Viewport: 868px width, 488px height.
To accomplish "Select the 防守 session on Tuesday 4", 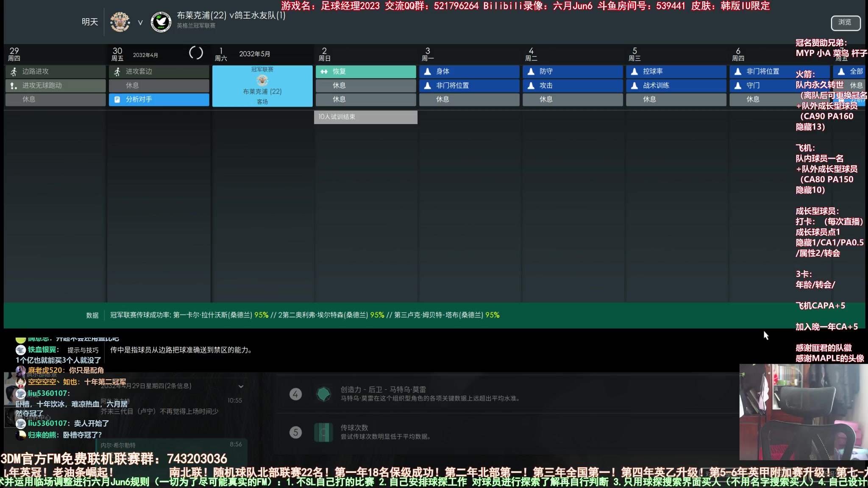I will coord(573,72).
